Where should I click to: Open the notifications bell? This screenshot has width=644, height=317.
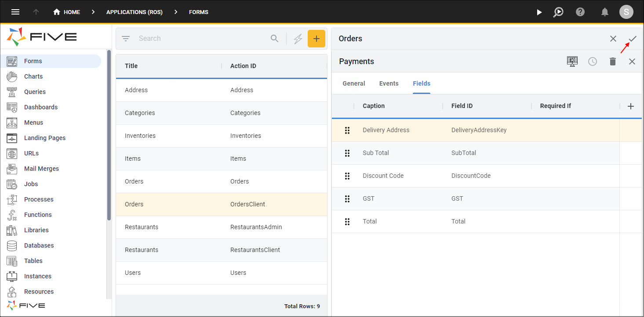click(605, 12)
